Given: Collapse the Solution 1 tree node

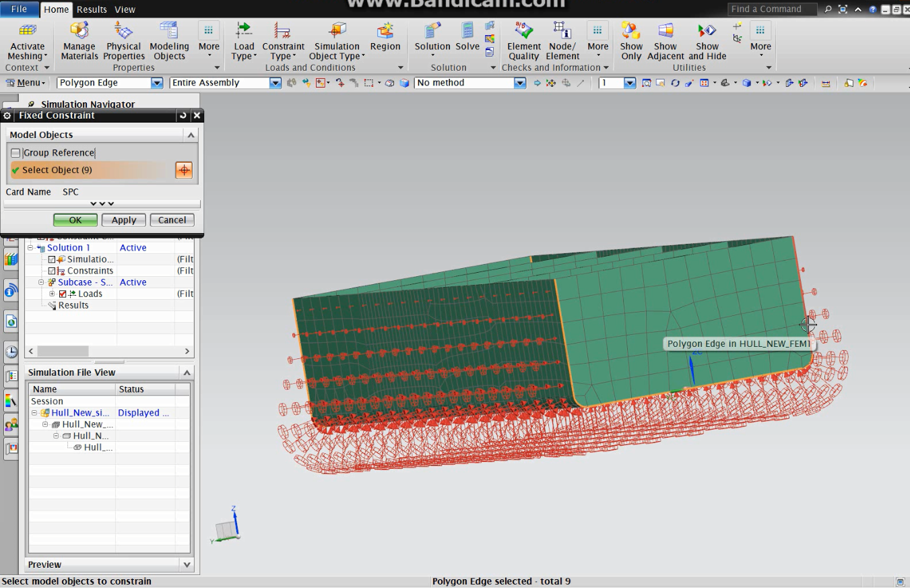Looking at the screenshot, I should (x=30, y=248).
